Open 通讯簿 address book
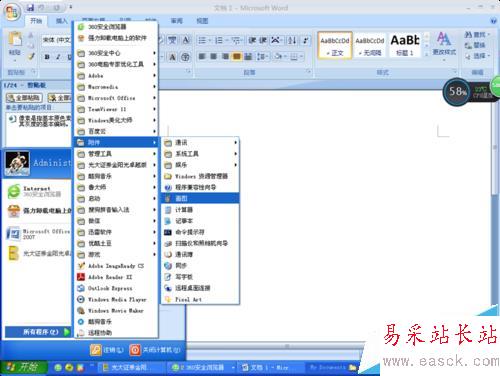The width and height of the screenshot is (500, 376). pyautogui.click(x=200, y=254)
